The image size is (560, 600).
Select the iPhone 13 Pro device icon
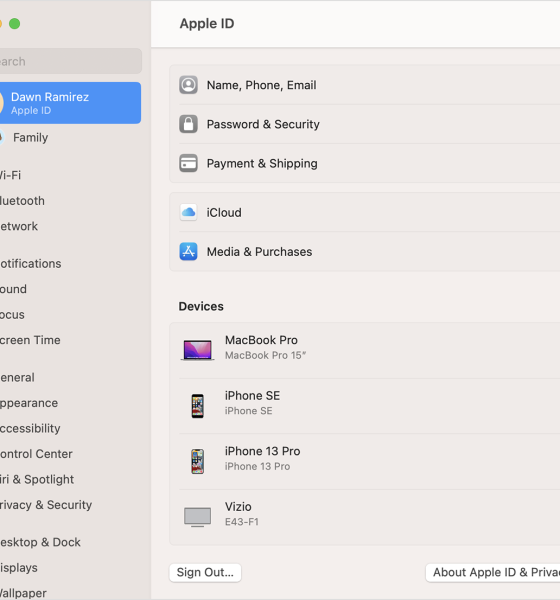(198, 461)
